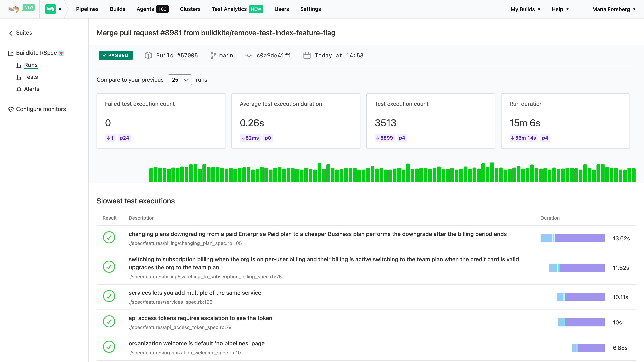Click passed checkmark for subscription billing test
The image size is (644, 362).
pos(109,267)
